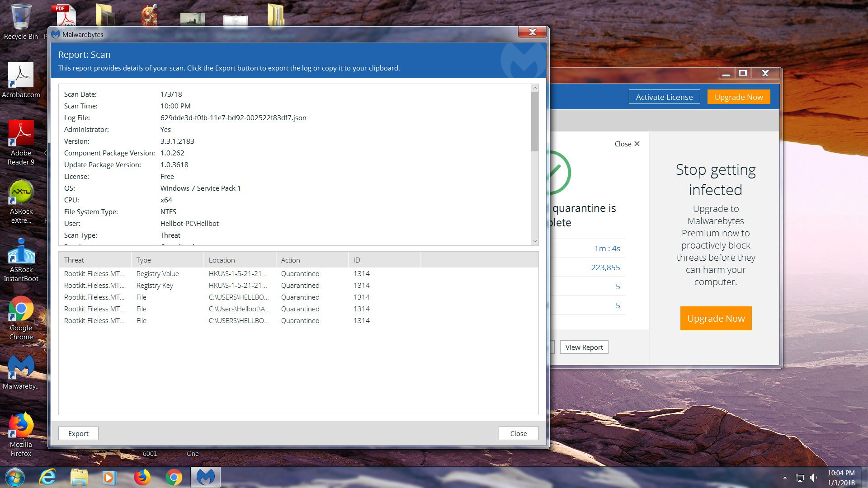This screenshot has width=868, height=488.
Task: Click log file name 629dde3d...json
Action: [233, 117]
